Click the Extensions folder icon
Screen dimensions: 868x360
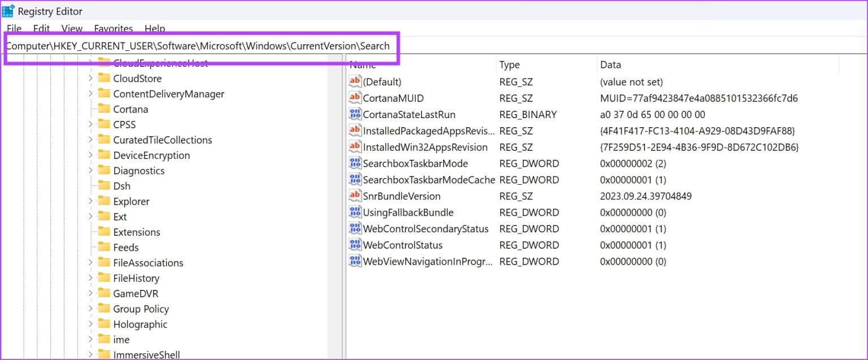[103, 232]
